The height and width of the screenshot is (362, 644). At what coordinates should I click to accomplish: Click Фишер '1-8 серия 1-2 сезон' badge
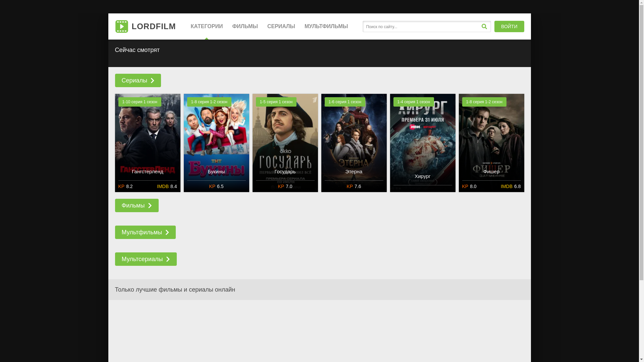click(484, 102)
